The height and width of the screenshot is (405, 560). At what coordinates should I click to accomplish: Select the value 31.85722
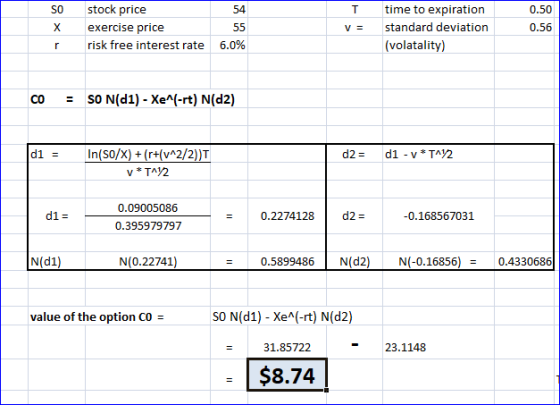[x=287, y=348]
